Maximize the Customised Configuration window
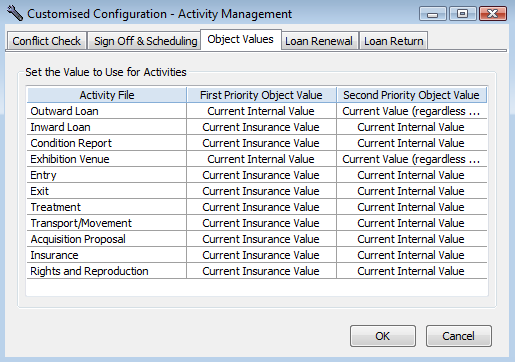Viewport: 515px width, 362px height. point(462,14)
